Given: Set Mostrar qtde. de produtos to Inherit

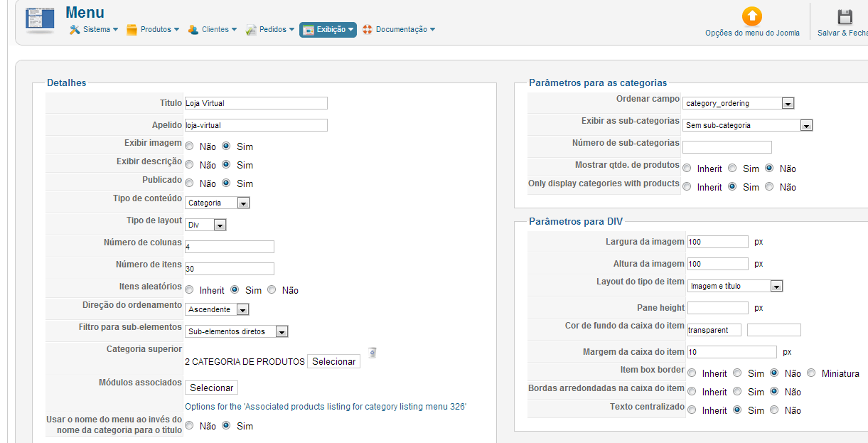Looking at the screenshot, I should [x=687, y=169].
